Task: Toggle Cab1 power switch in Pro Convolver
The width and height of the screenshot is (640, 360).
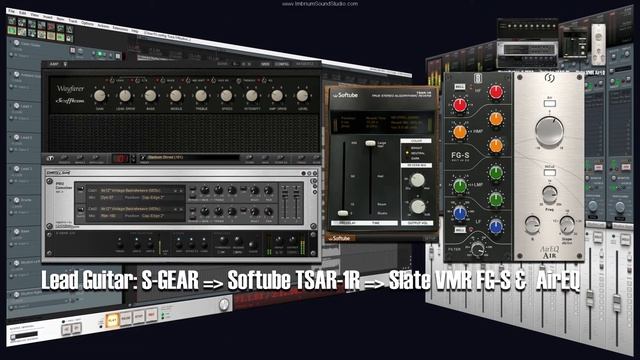Action: tap(81, 189)
